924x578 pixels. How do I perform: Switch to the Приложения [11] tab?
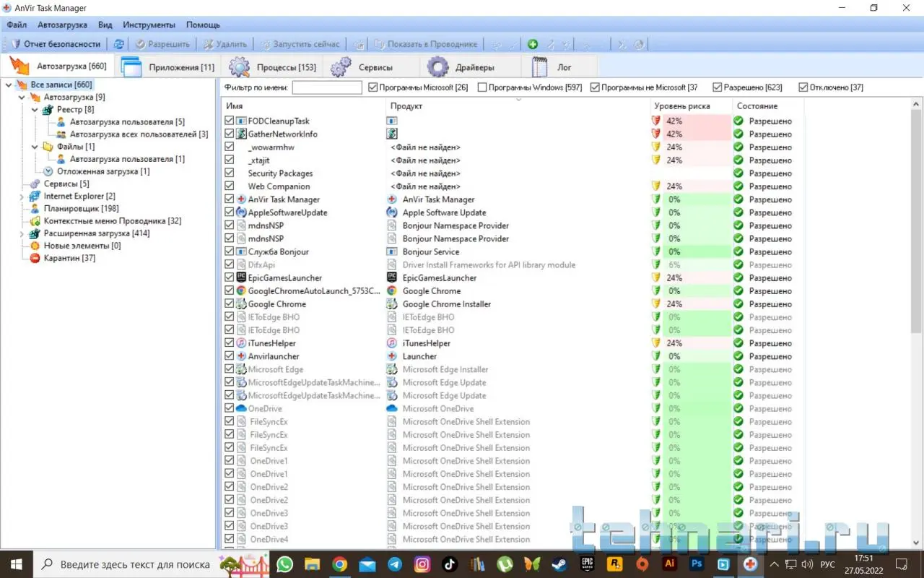coord(168,66)
